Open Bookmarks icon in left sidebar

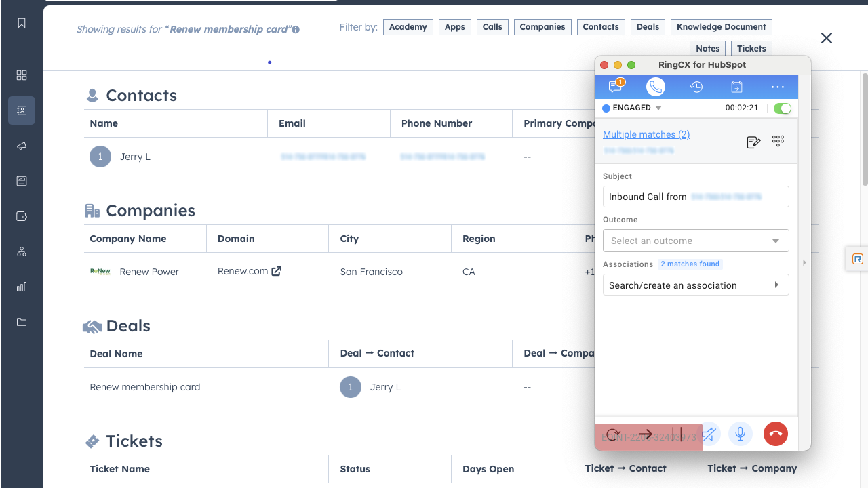pyautogui.click(x=22, y=23)
